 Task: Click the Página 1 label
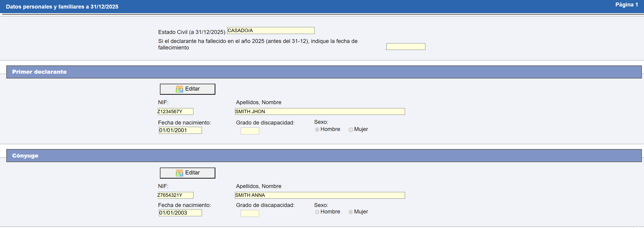(x=626, y=5)
